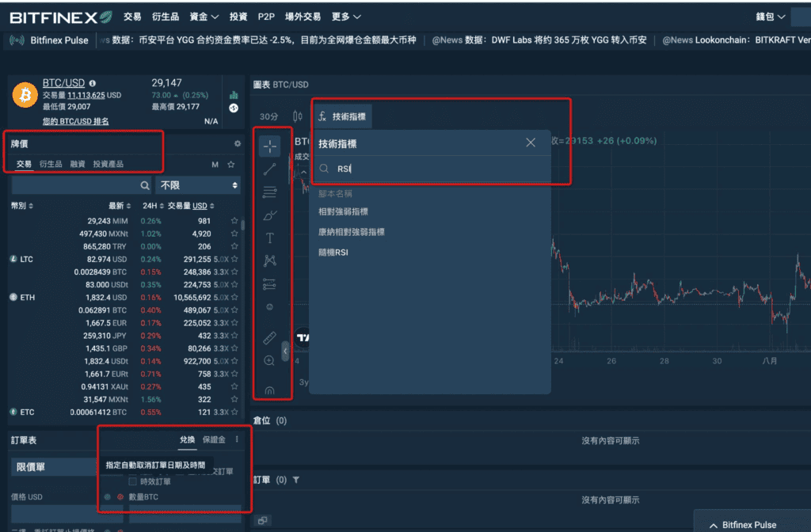Open 場外交易 in top navigation

pyautogui.click(x=303, y=17)
